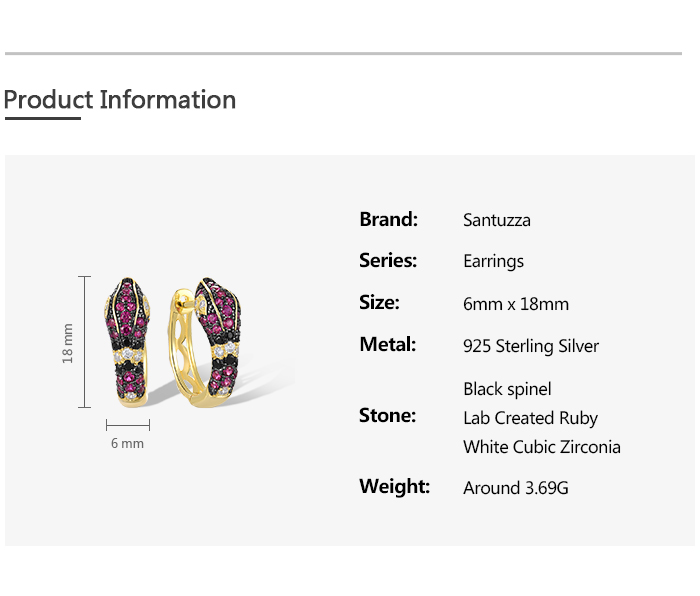Click the 6 mm width dimension label
Image resolution: width=700 pixels, height=596 pixels.
(127, 443)
